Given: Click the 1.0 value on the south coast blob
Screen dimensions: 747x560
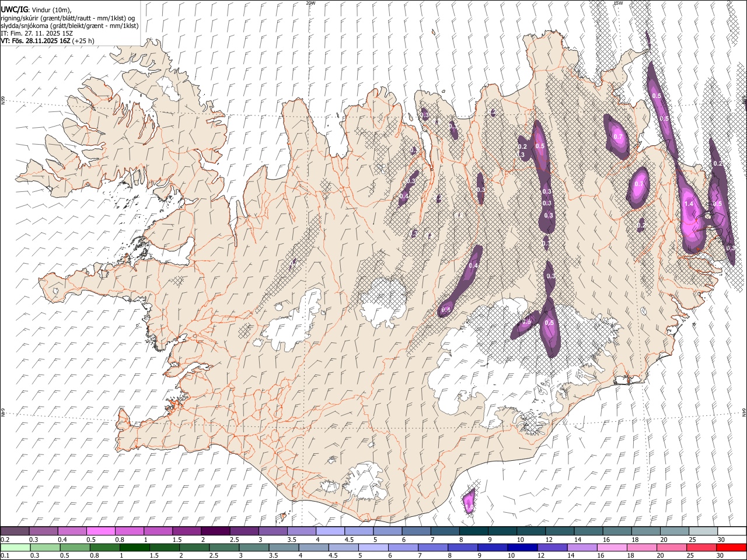Looking at the screenshot, I should coord(469,508).
